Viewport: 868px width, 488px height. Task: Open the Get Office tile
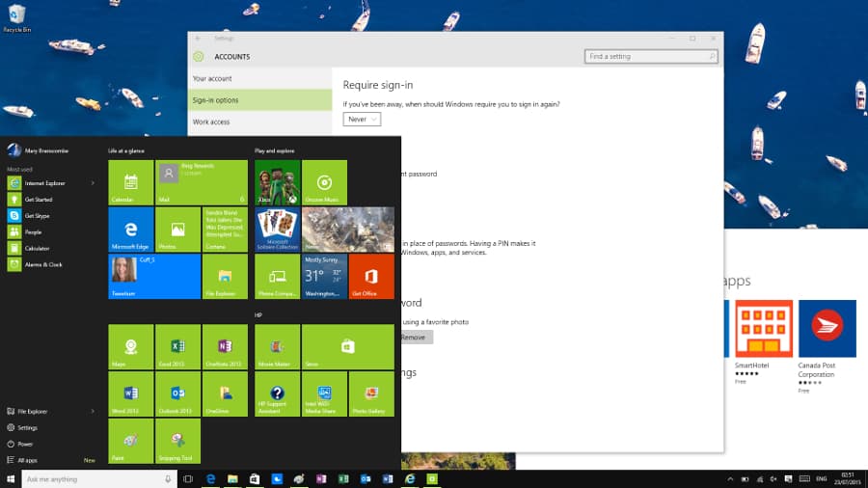point(371,276)
